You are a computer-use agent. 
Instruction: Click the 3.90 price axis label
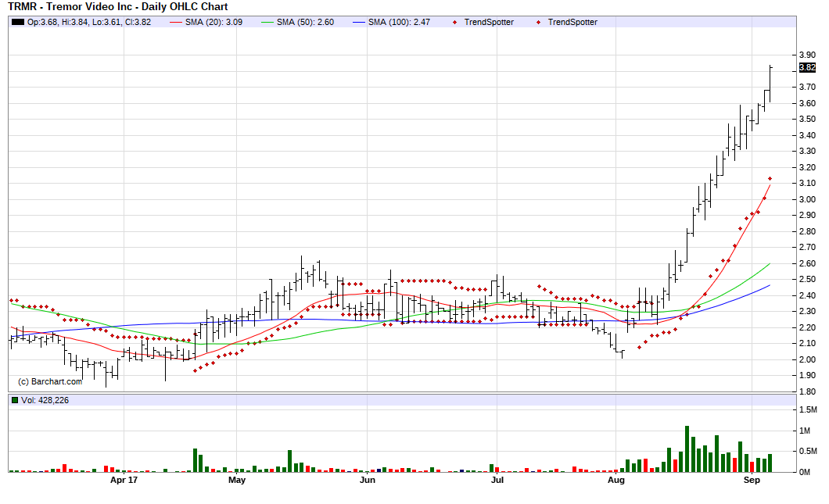pos(807,55)
